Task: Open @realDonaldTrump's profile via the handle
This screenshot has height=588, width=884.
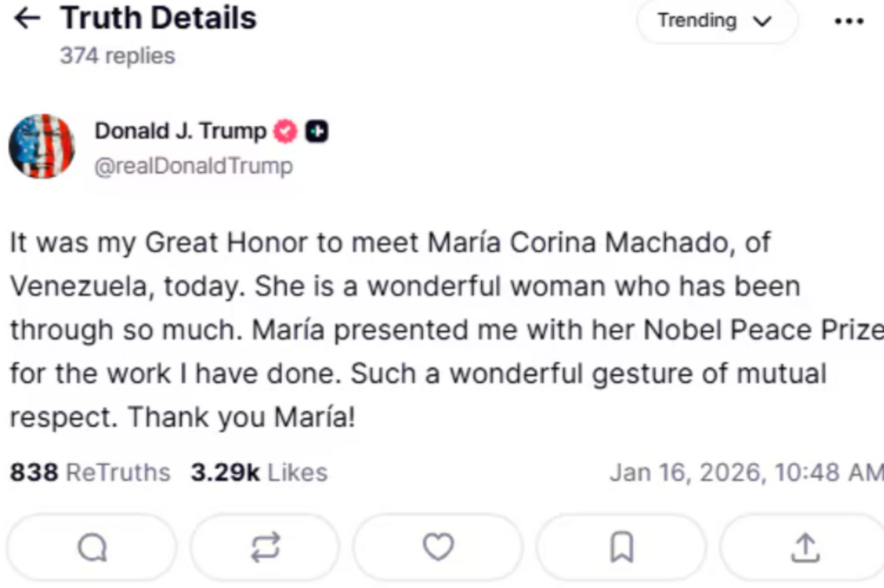Action: [x=194, y=165]
